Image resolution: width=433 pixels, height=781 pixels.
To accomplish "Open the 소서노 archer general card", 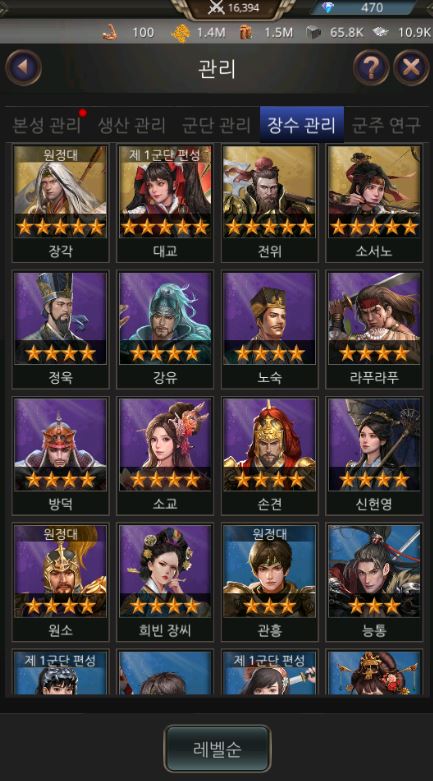I will [374, 203].
